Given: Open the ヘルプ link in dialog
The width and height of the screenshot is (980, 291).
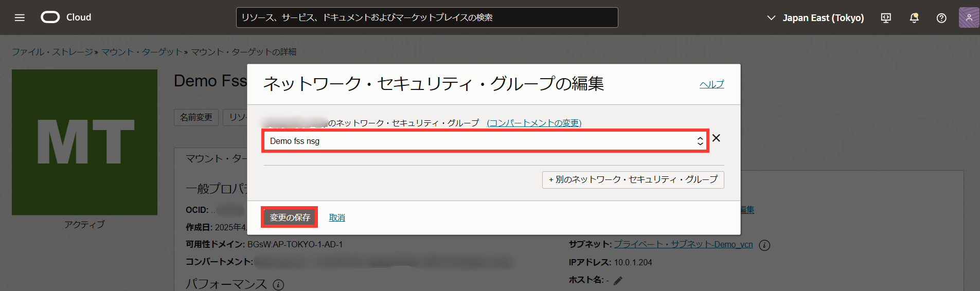Looking at the screenshot, I should point(711,84).
